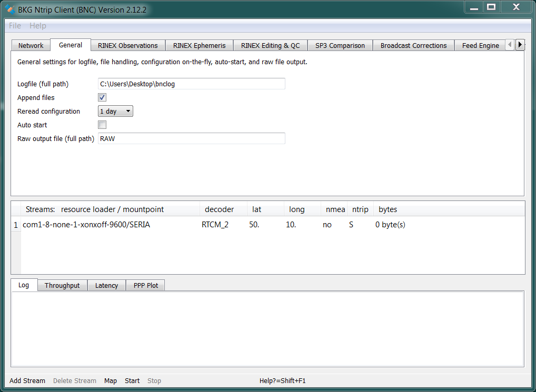Viewport: 536px width, 392px height.
Task: Select the General tab
Action: [71, 45]
